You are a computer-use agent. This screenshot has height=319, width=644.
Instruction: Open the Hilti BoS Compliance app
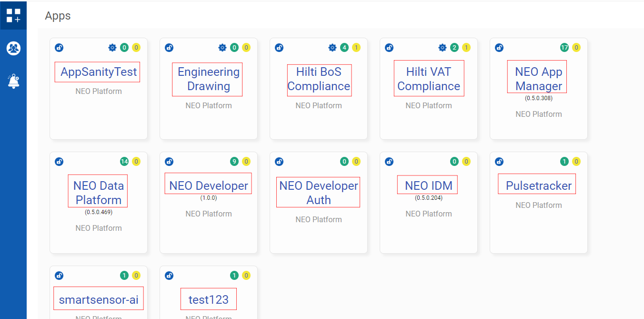point(319,80)
